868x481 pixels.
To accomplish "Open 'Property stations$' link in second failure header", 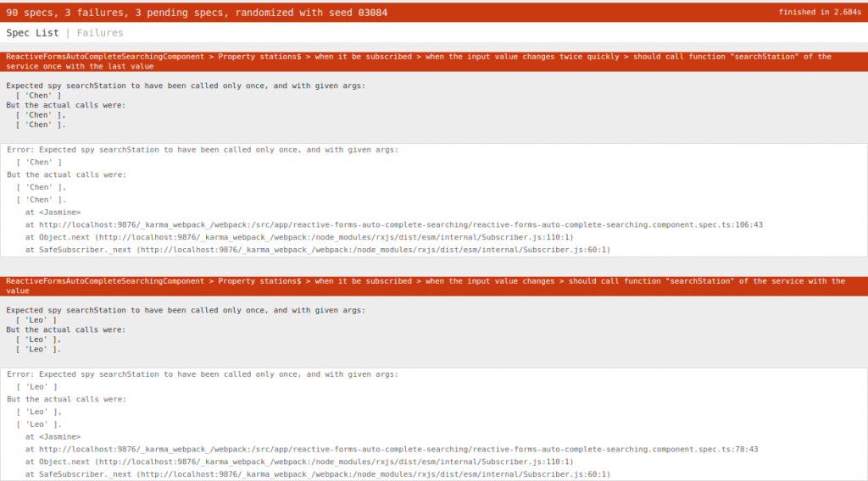I will click(x=259, y=281).
